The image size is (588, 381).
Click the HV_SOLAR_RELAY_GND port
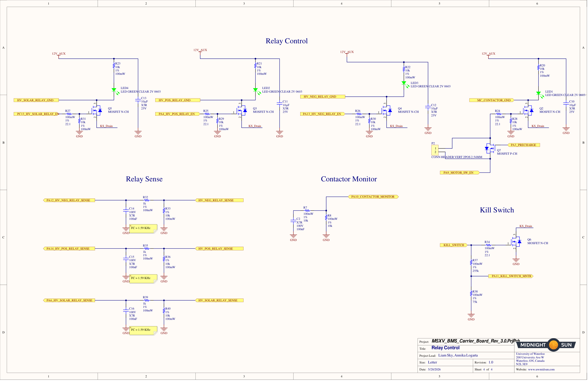pos(36,100)
